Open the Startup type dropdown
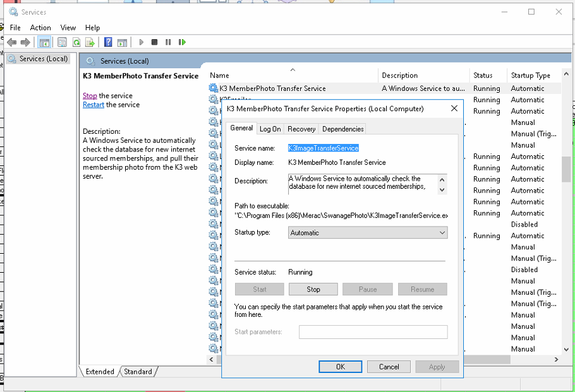575x392 pixels. pos(368,233)
